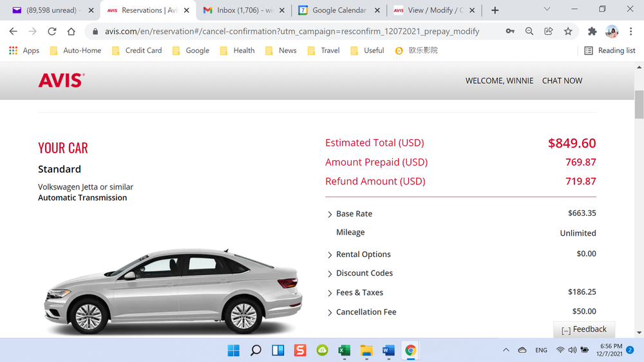Open the Apps grid shortcut
Image resolution: width=644 pixels, height=362 pixels.
(24, 50)
